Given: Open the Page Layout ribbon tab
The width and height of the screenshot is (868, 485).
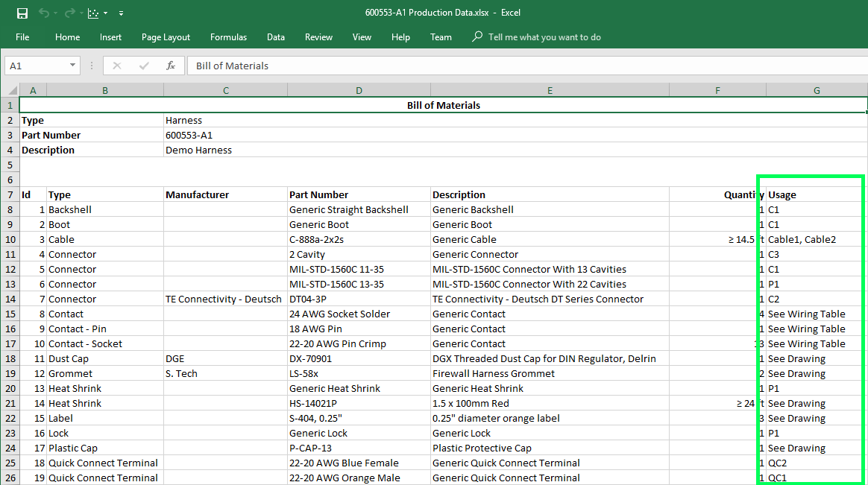Looking at the screenshot, I should [x=166, y=37].
